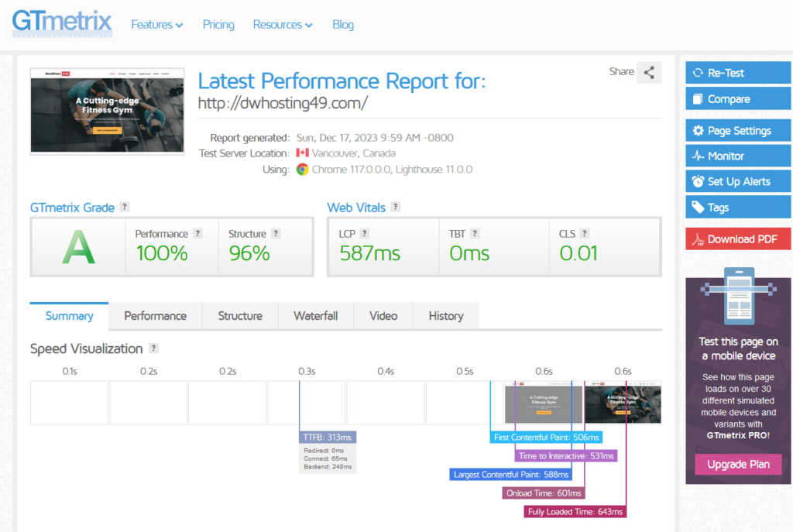Screen dimensions: 793x532
Task: Click the last filmstrip frame showing loaded page
Action: click(x=623, y=402)
